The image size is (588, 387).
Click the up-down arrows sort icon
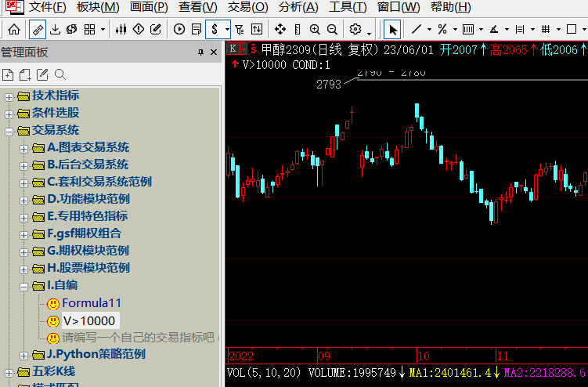(x=257, y=29)
